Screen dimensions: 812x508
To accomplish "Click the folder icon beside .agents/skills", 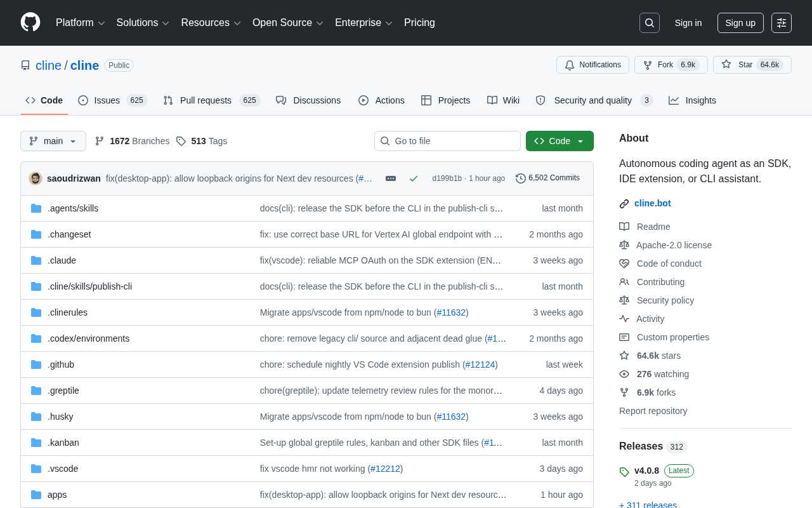I will click(x=36, y=208).
